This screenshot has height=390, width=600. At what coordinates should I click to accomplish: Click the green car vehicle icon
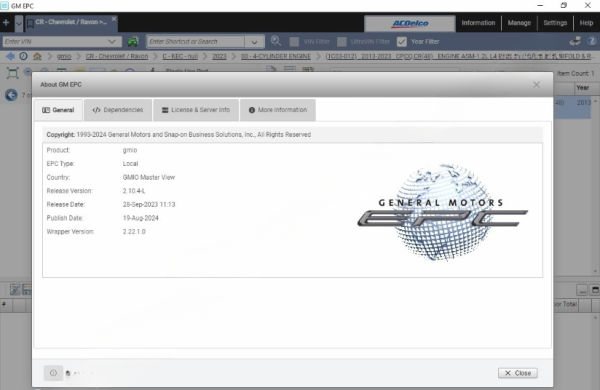[133, 41]
